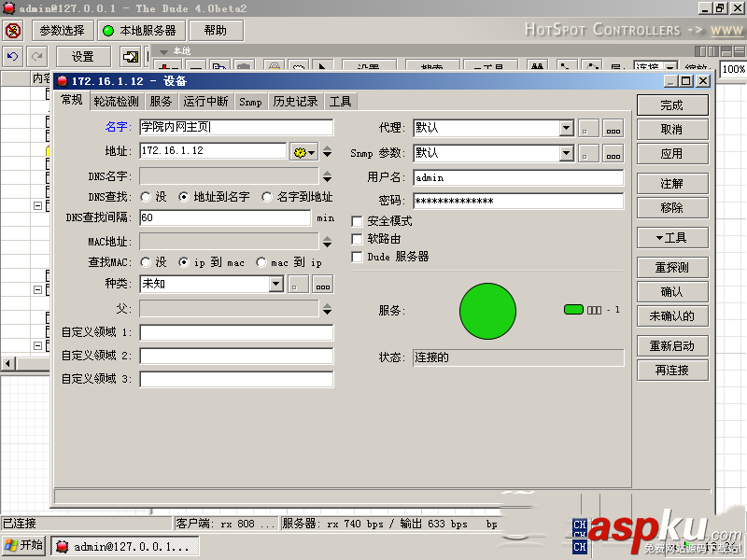Open the Windows 开始 start button
This screenshot has height=560, width=747.
24,545
